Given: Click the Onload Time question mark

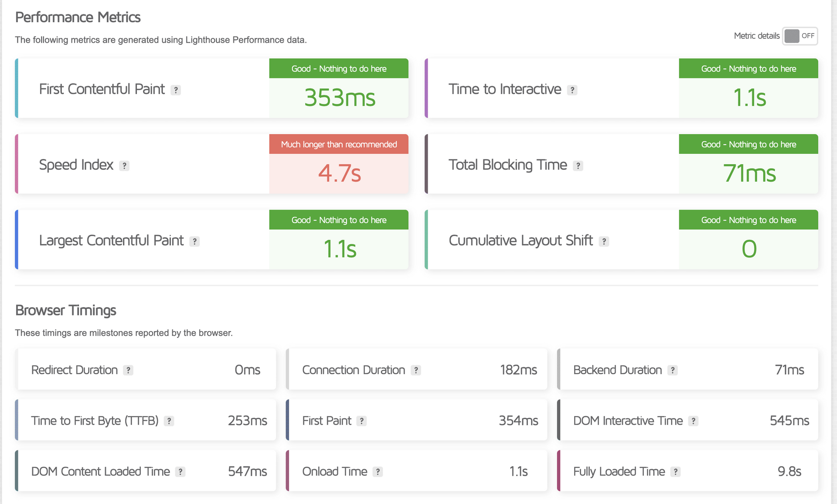Looking at the screenshot, I should click(378, 472).
